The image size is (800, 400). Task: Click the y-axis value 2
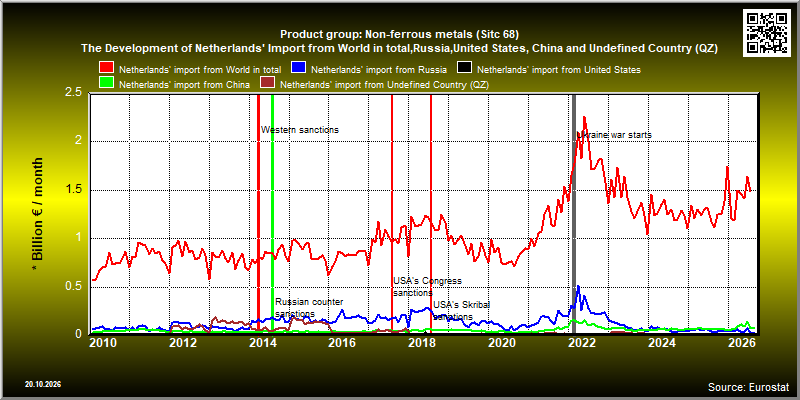coord(81,141)
